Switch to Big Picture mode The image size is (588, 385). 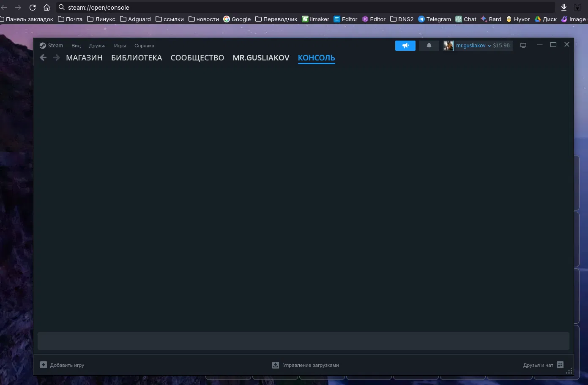523,46
